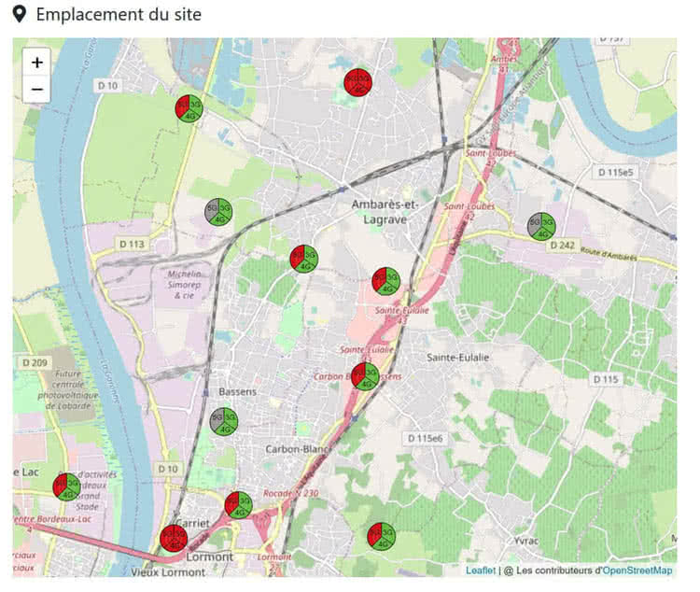Click the marker on the Carbon Bassens label
The image size is (700, 592).
pos(365,376)
